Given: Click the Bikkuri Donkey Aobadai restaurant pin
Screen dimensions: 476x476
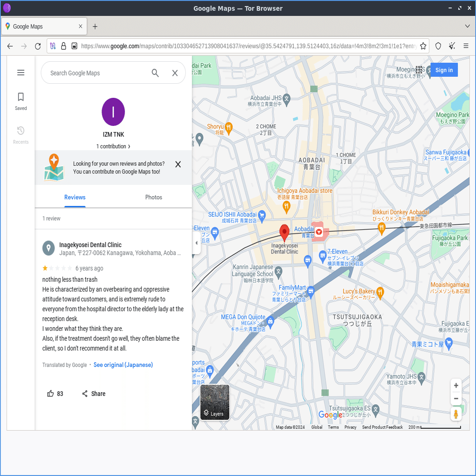Looking at the screenshot, I should [x=381, y=229].
